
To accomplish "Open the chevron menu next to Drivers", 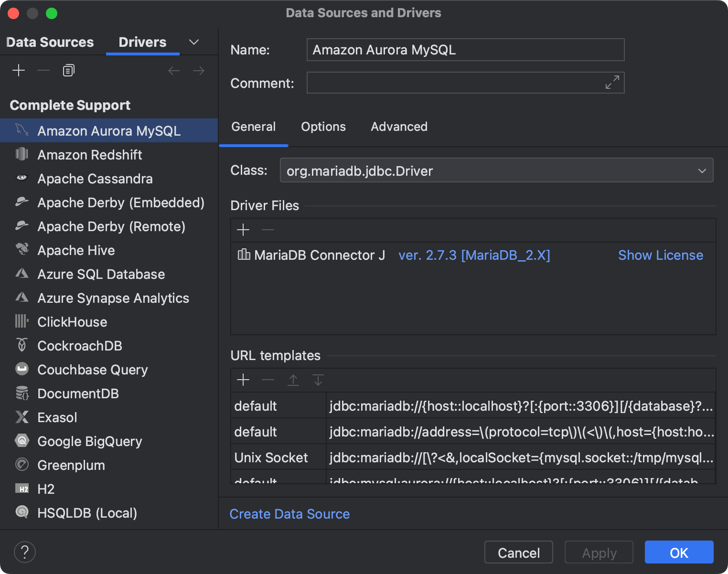I will click(193, 42).
